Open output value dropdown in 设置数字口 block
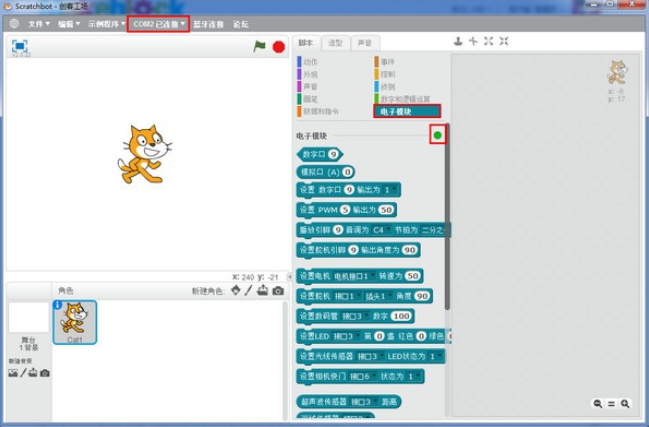Image resolution: width=649 pixels, height=427 pixels. (x=391, y=190)
